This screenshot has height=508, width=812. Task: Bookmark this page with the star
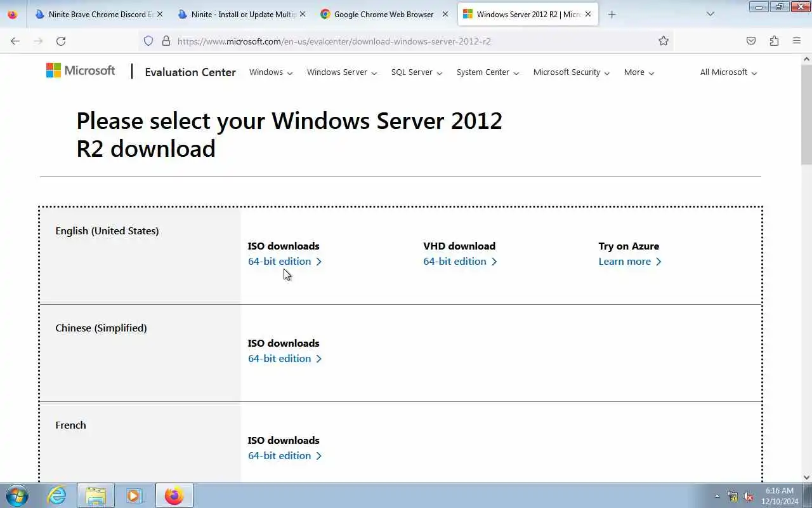click(664, 41)
